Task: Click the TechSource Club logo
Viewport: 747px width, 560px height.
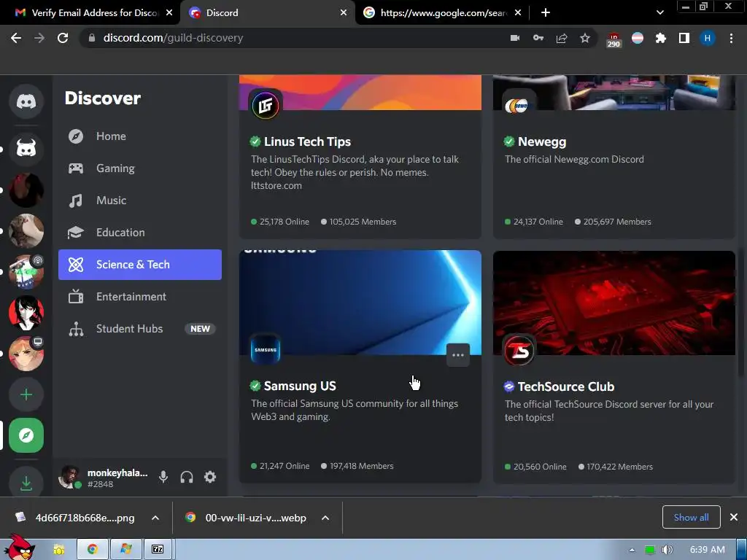Action: pyautogui.click(x=519, y=351)
